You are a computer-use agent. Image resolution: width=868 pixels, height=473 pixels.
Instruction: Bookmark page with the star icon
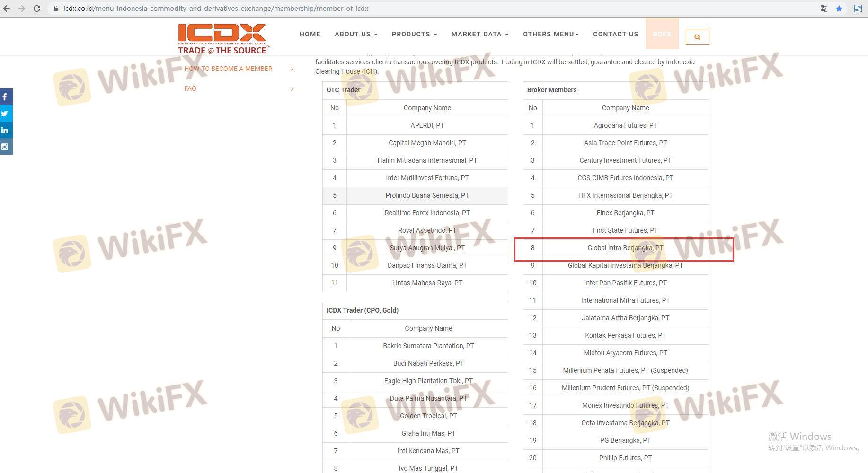tap(839, 9)
